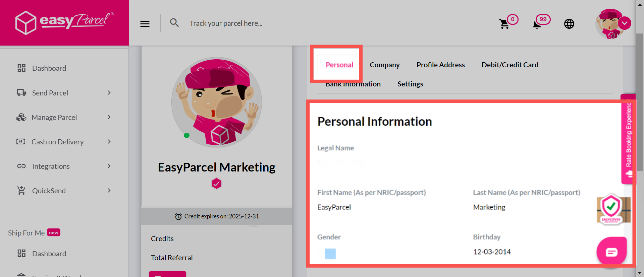Click the First Name value EasyParcel

(334, 207)
